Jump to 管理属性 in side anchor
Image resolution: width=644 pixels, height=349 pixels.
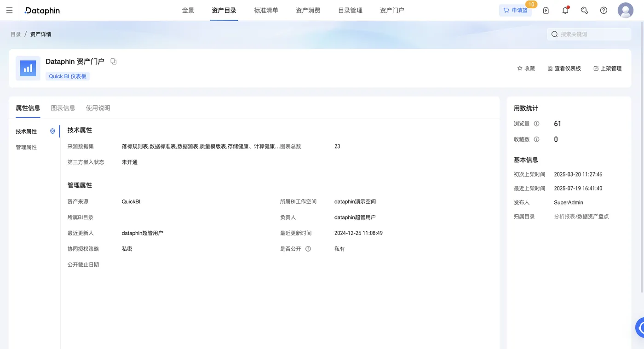(26, 147)
